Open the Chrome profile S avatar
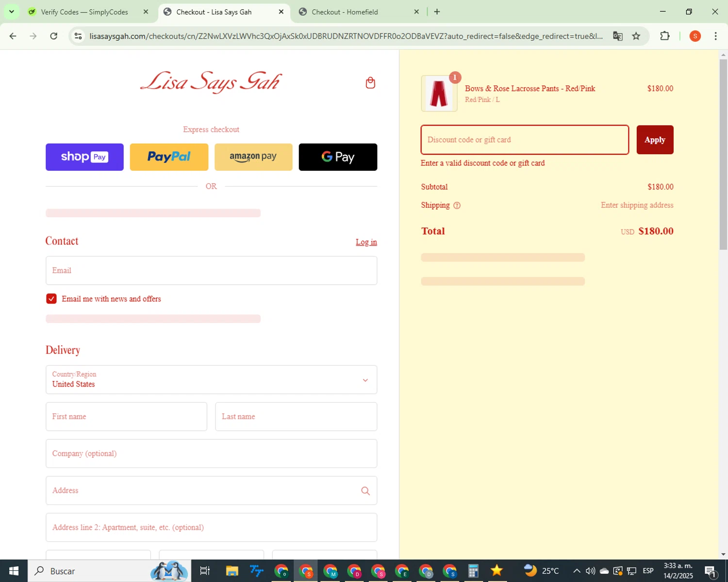The height and width of the screenshot is (582, 728). coord(695,36)
